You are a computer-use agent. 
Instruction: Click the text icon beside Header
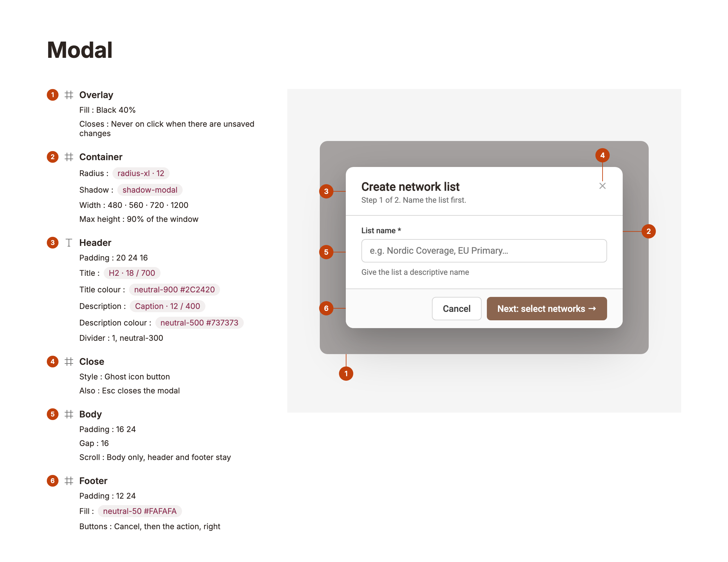coord(69,243)
